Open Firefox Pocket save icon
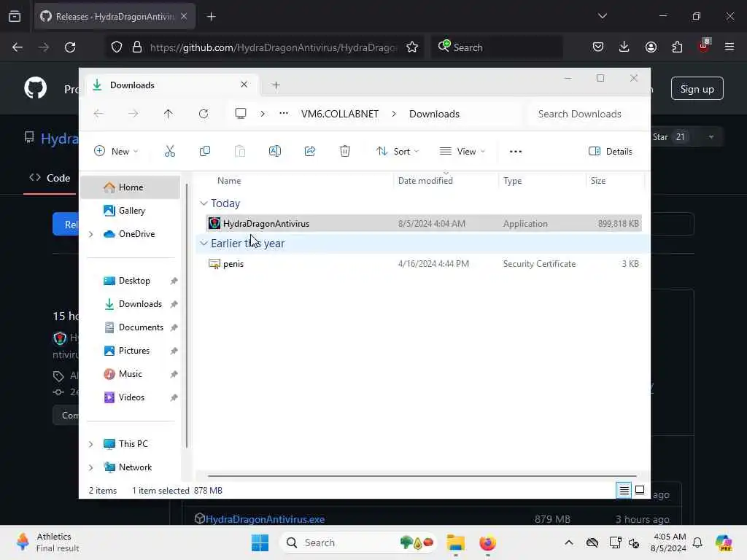The height and width of the screenshot is (560, 747). (x=598, y=47)
